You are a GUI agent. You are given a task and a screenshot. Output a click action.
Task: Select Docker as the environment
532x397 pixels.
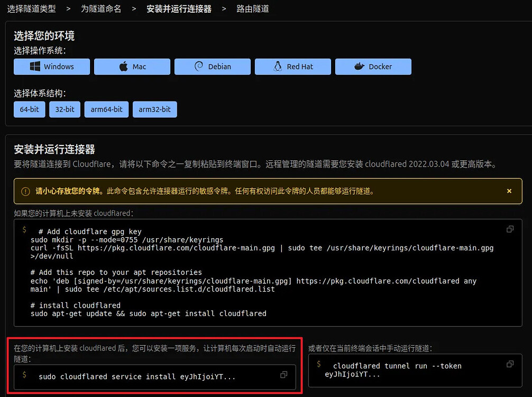tap(373, 67)
